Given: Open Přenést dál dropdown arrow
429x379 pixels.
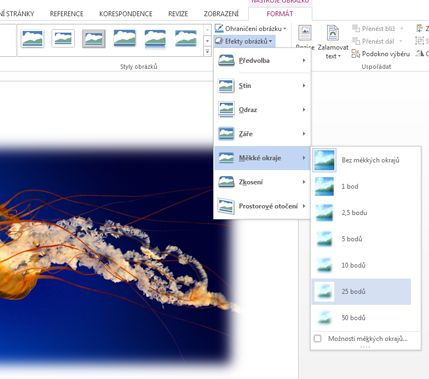Looking at the screenshot, I should pyautogui.click(x=401, y=41).
